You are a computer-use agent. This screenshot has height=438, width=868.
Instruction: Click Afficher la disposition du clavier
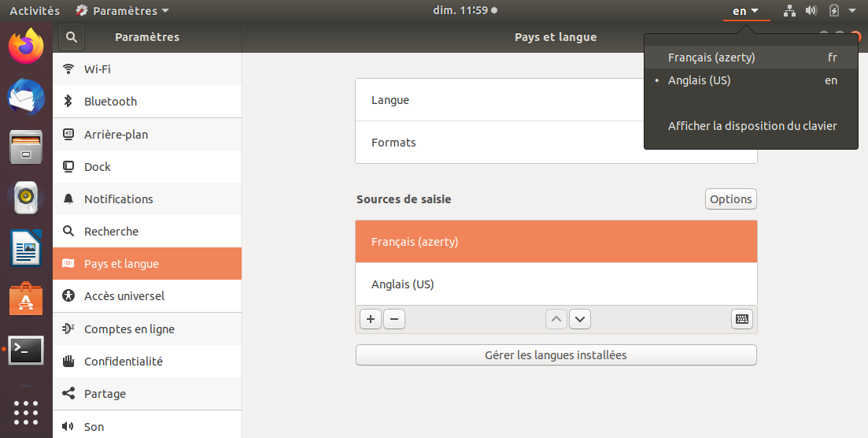coord(752,126)
